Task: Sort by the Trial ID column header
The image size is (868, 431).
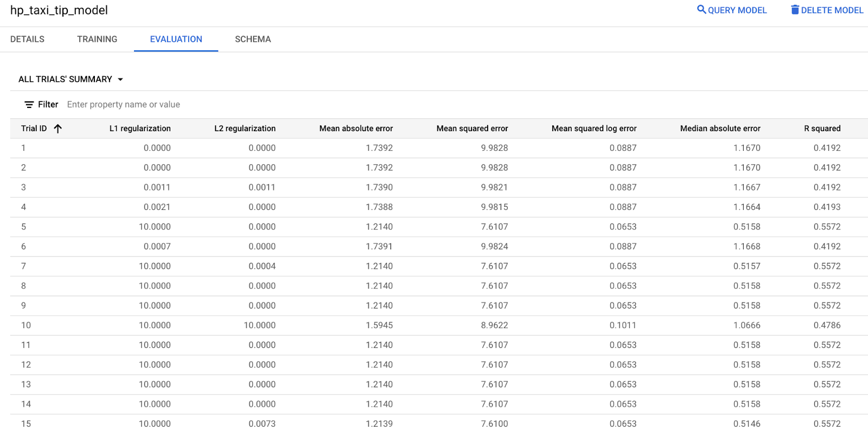Action: pos(34,128)
